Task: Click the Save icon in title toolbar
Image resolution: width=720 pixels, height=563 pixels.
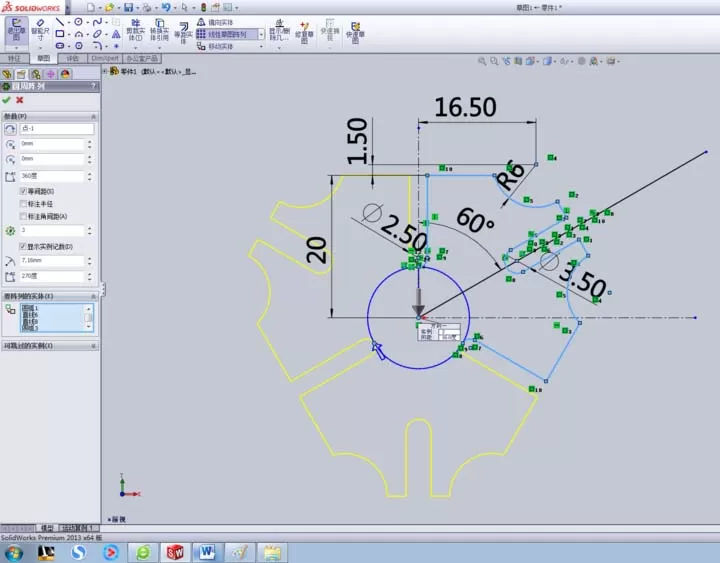Action: point(129,7)
